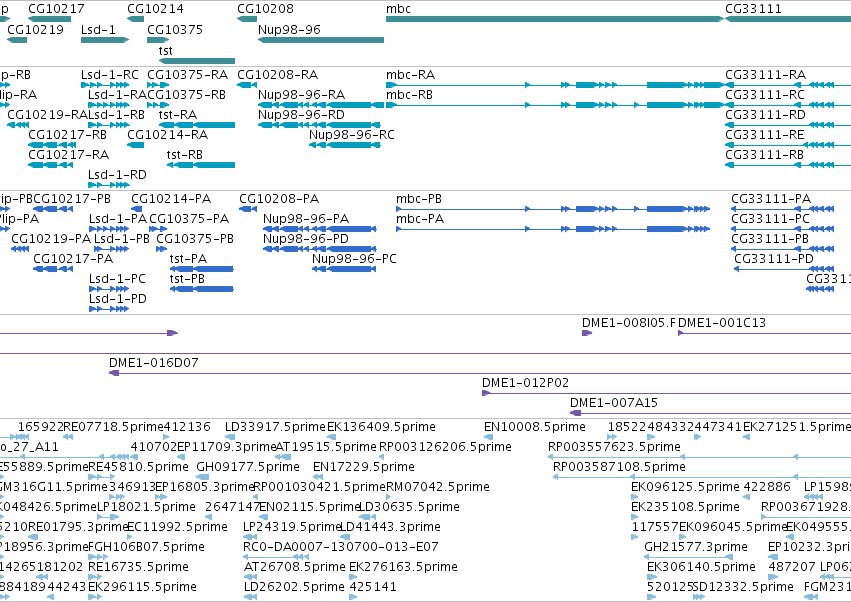Select the CG10217 gene label
Image resolution: width=851 pixels, height=602 pixels.
(x=56, y=9)
